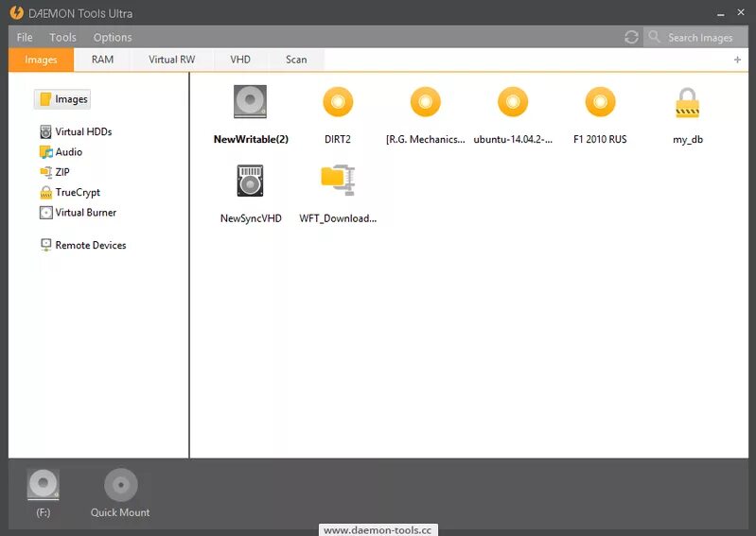Switch to the Scan tab

point(296,60)
